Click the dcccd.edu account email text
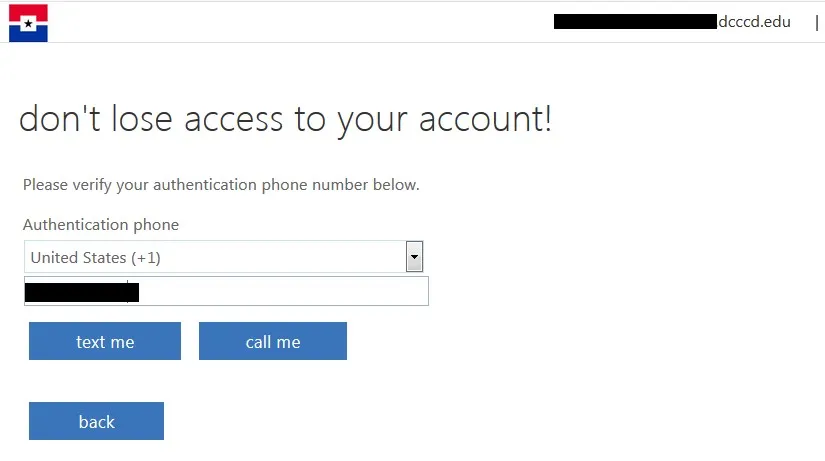Image resolution: width=825 pixels, height=461 pixels. (754, 21)
